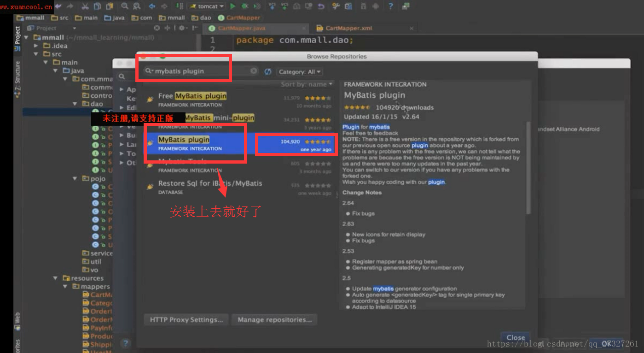Select the service package in tree
644x353 pixels.
click(97, 253)
